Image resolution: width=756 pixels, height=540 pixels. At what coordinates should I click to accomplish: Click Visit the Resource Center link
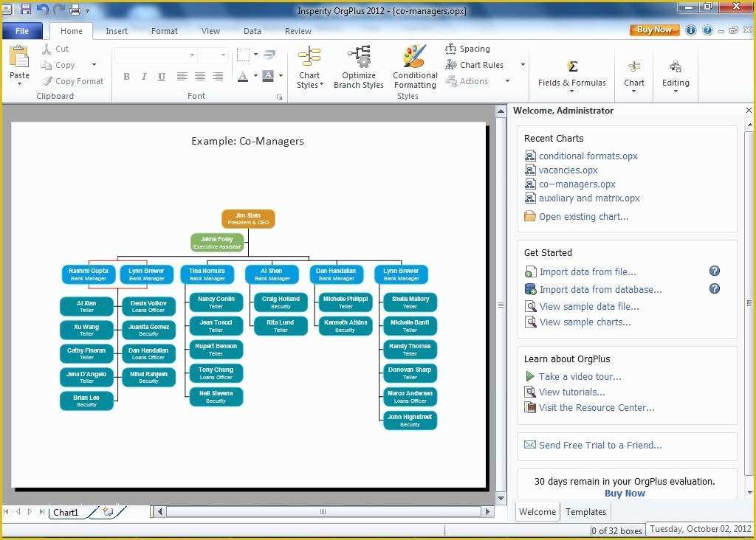tap(597, 407)
